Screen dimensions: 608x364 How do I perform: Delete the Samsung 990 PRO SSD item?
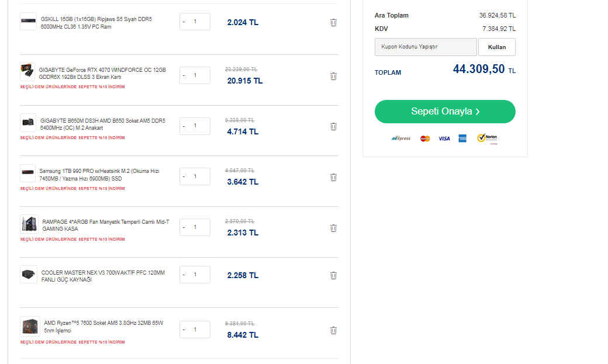coord(333,177)
